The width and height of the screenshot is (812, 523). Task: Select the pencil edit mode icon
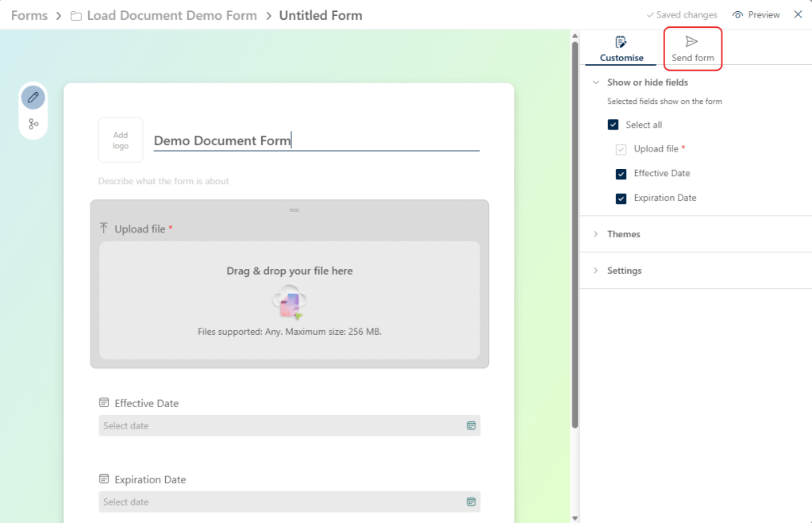pyautogui.click(x=33, y=98)
